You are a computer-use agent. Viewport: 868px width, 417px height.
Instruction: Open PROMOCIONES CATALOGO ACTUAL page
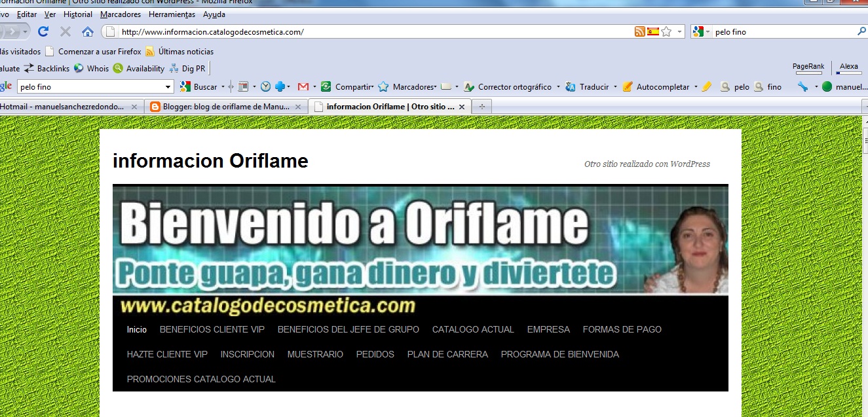(201, 379)
